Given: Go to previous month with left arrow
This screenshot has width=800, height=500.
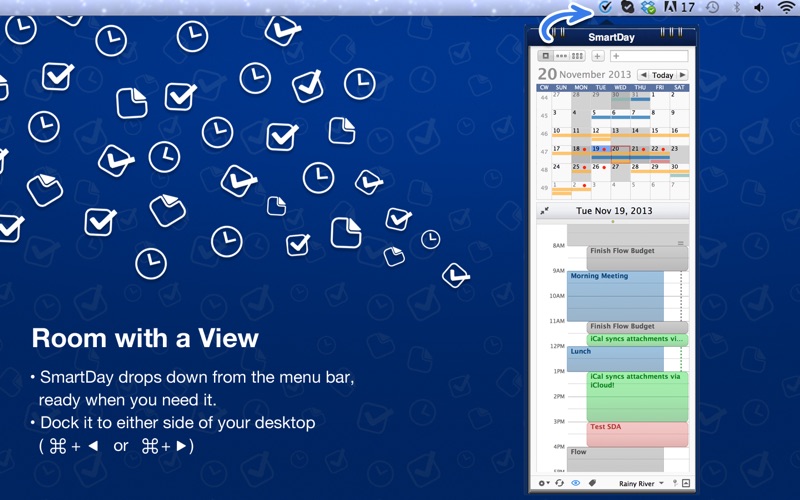Looking at the screenshot, I should [x=643, y=75].
